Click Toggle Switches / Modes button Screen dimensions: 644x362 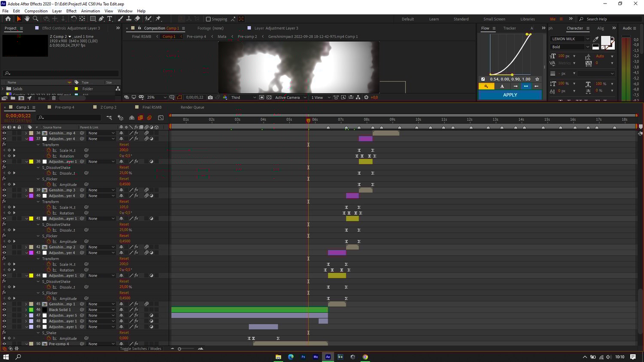(140, 349)
